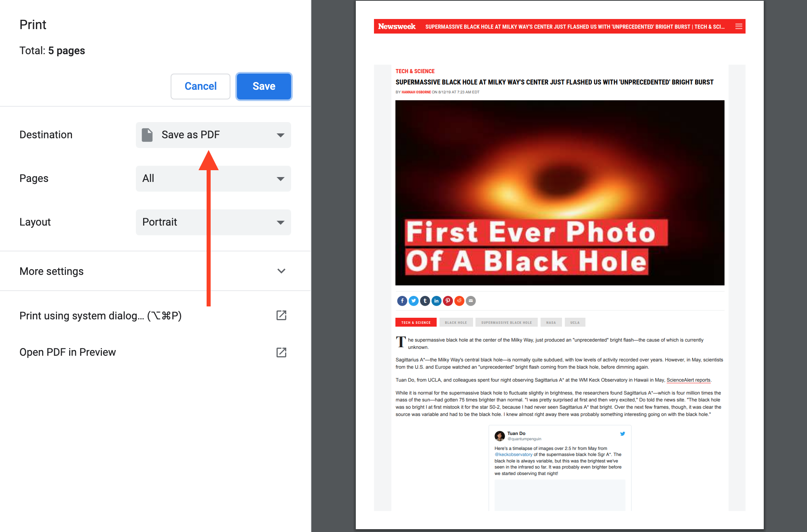807x532 pixels.
Task: Open the Pages dropdown set to All
Action: coord(213,179)
